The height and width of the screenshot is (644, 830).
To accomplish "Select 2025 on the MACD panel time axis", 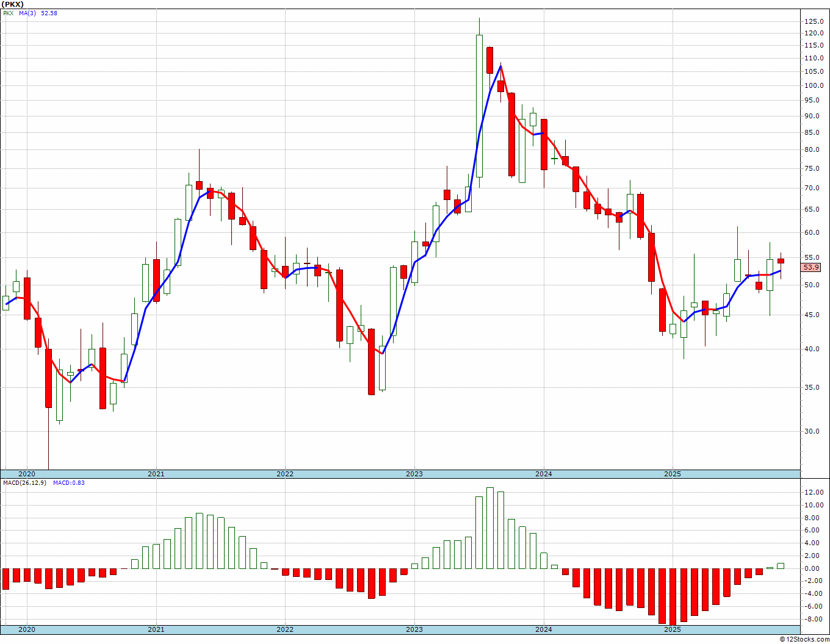I will 673,629.
